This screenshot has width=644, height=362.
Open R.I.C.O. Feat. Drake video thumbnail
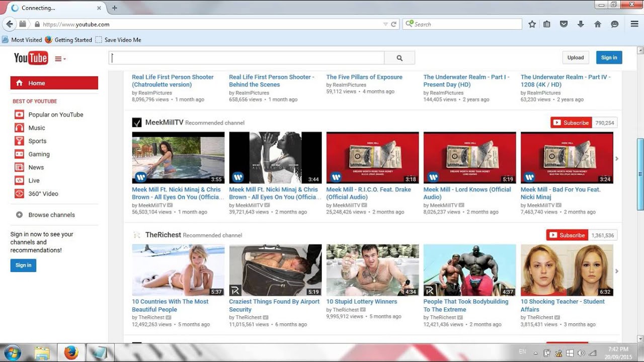coord(372,158)
